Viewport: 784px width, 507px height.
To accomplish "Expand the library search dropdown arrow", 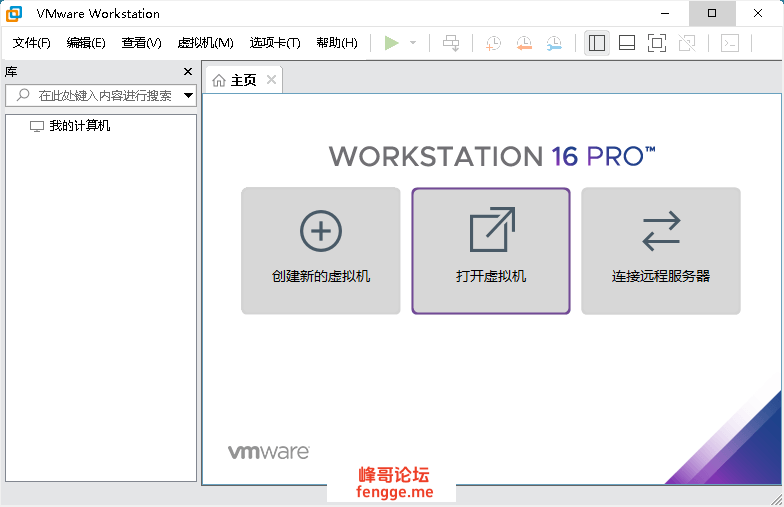I will [188, 95].
